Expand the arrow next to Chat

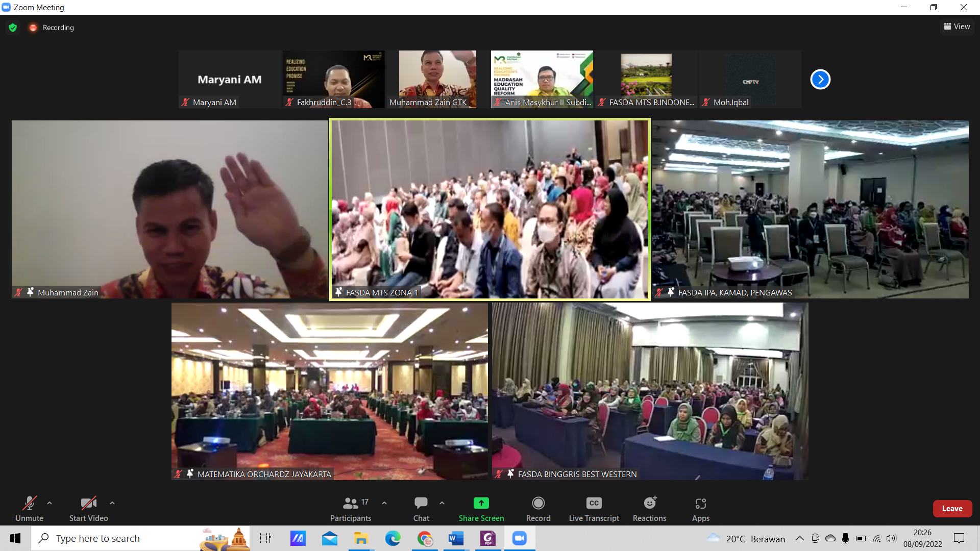pyautogui.click(x=442, y=503)
